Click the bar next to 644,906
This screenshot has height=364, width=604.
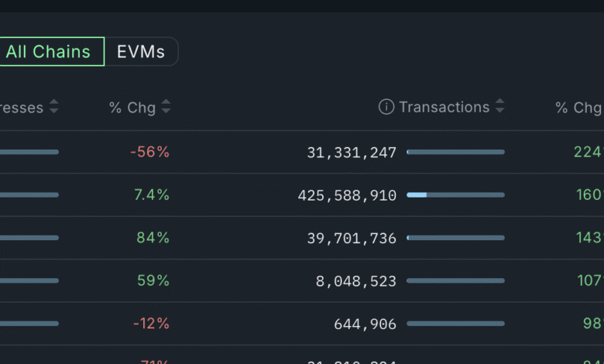[455, 324]
